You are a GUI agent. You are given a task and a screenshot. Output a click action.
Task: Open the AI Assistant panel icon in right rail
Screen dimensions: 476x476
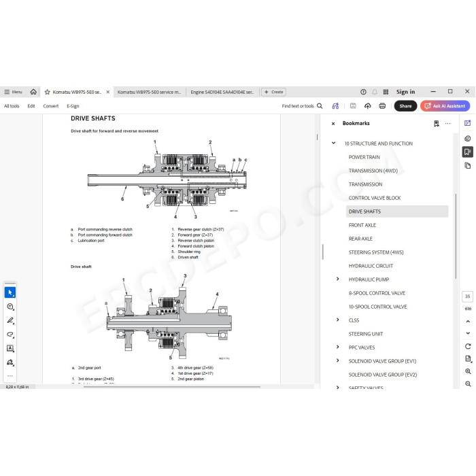[x=468, y=123]
